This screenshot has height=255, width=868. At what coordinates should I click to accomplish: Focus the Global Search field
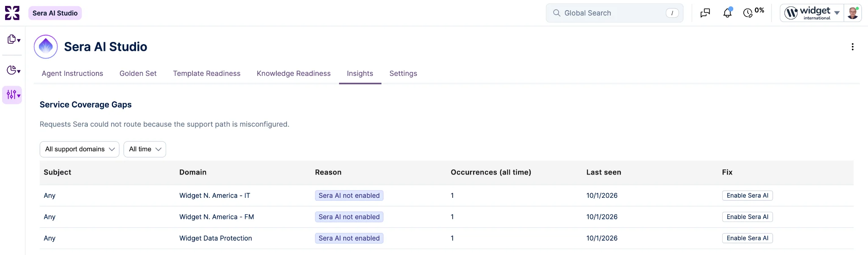point(615,13)
